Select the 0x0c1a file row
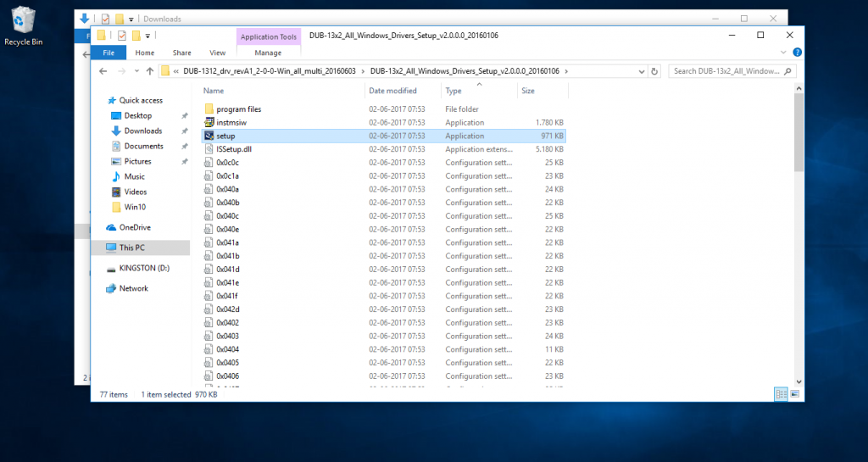The height and width of the screenshot is (462, 868). pyautogui.click(x=383, y=176)
